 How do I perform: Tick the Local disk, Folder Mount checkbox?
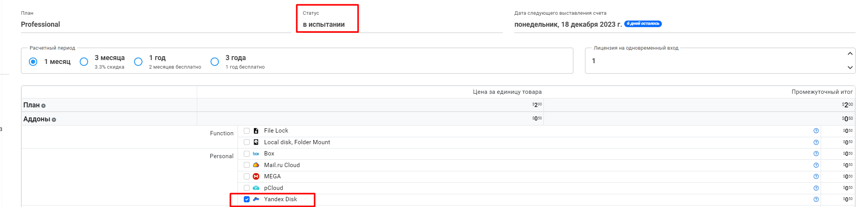247,142
